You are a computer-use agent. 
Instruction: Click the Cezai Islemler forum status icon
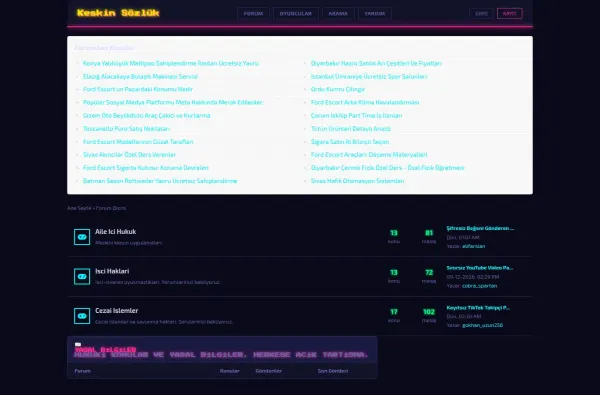pos(82,316)
